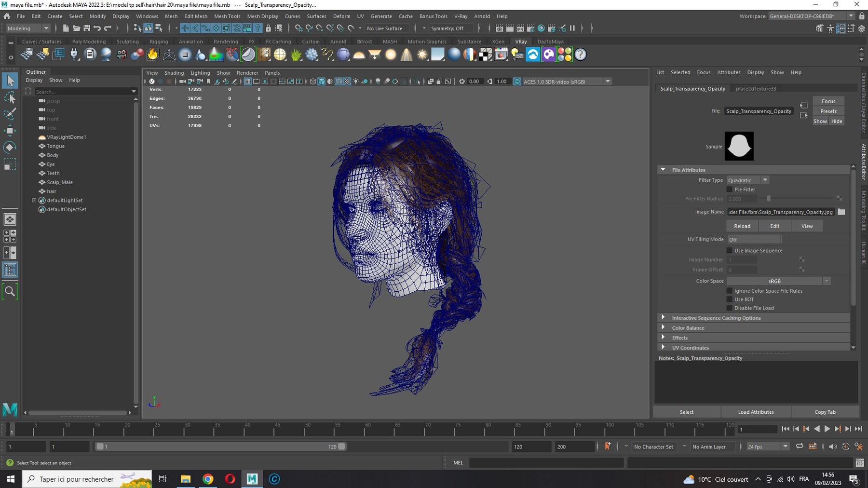Open the Script Editor icon at bottom right
The height and width of the screenshot is (488, 868).
(x=859, y=463)
